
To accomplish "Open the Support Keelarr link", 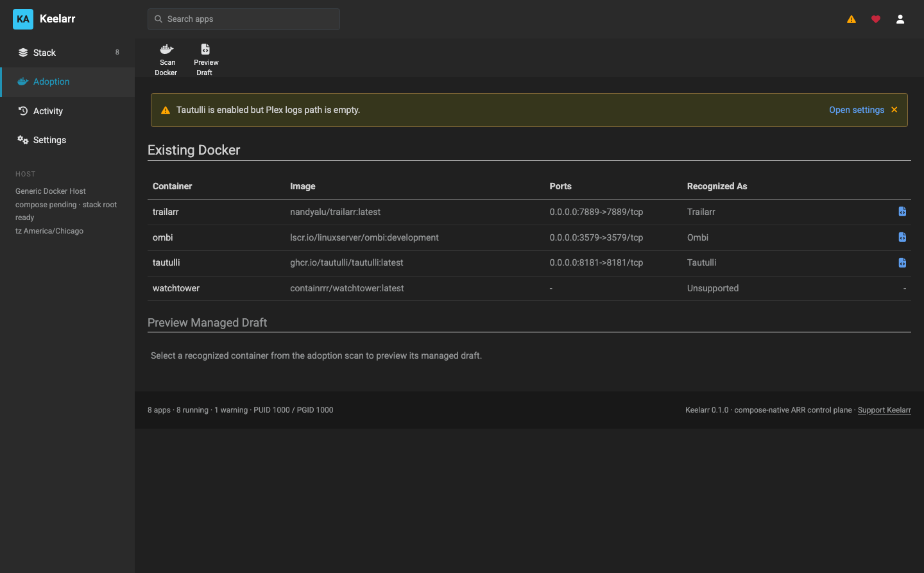I will 884,410.
